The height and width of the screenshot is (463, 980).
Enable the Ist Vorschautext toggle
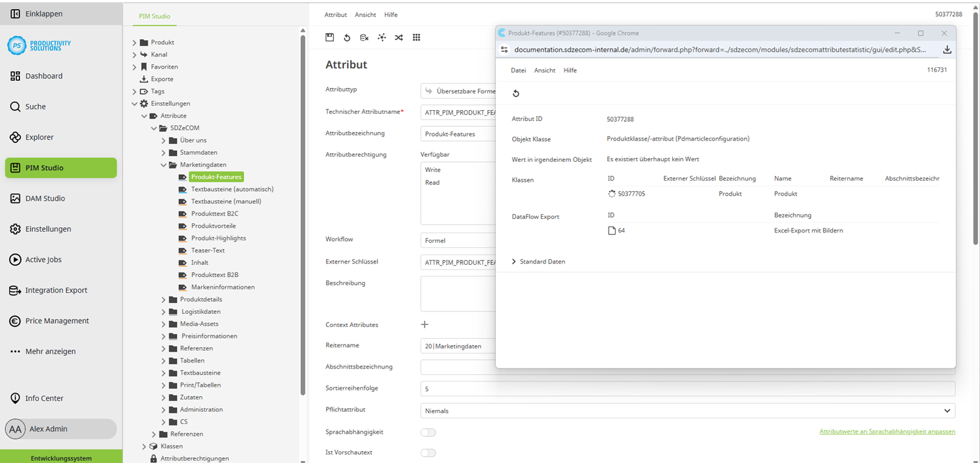pos(428,453)
